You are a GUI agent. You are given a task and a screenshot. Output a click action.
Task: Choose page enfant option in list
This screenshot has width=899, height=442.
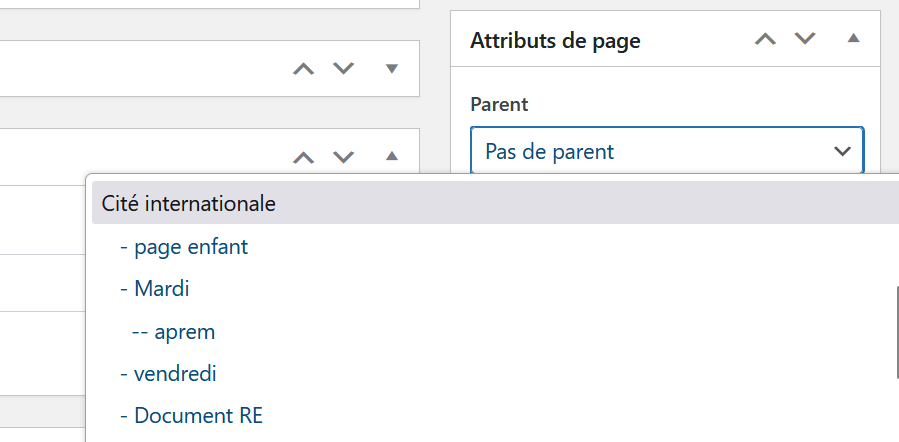tap(190, 246)
